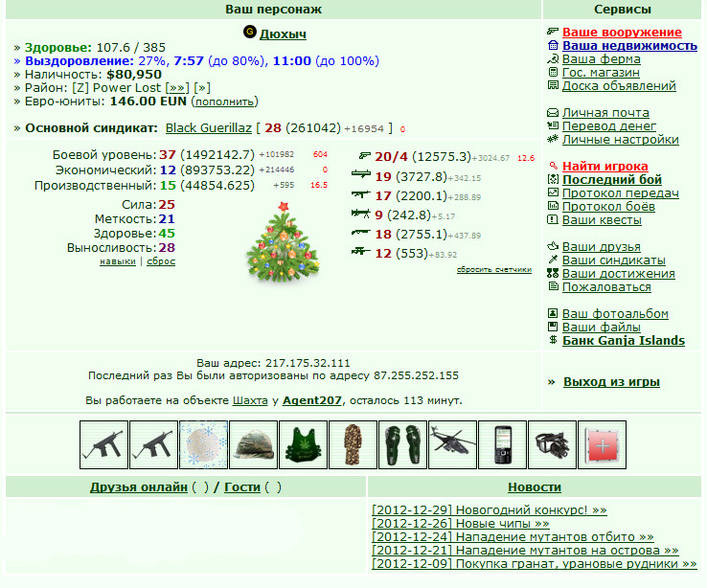The height and width of the screenshot is (588, 707).
Task: Open Последний бой link
Action: pyautogui.click(x=612, y=179)
